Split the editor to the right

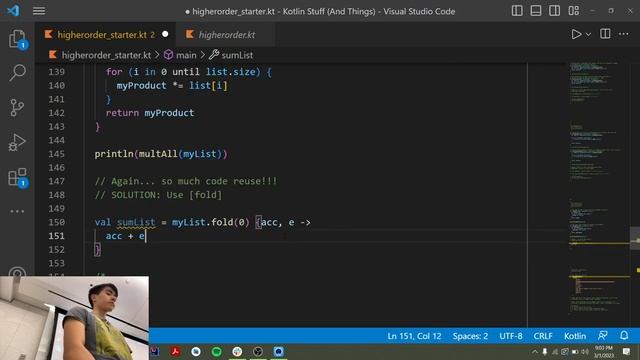605,34
